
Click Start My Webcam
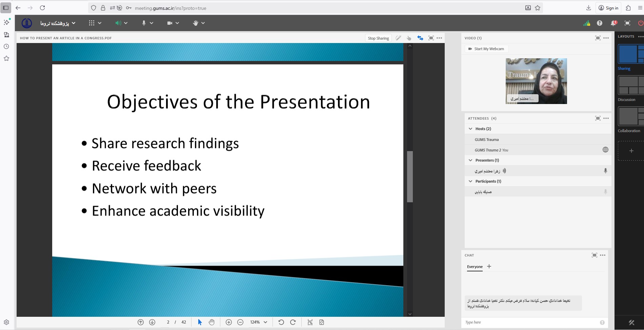[x=486, y=49]
